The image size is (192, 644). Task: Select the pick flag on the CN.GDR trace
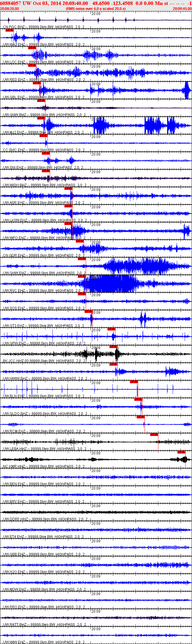click(80, 241)
